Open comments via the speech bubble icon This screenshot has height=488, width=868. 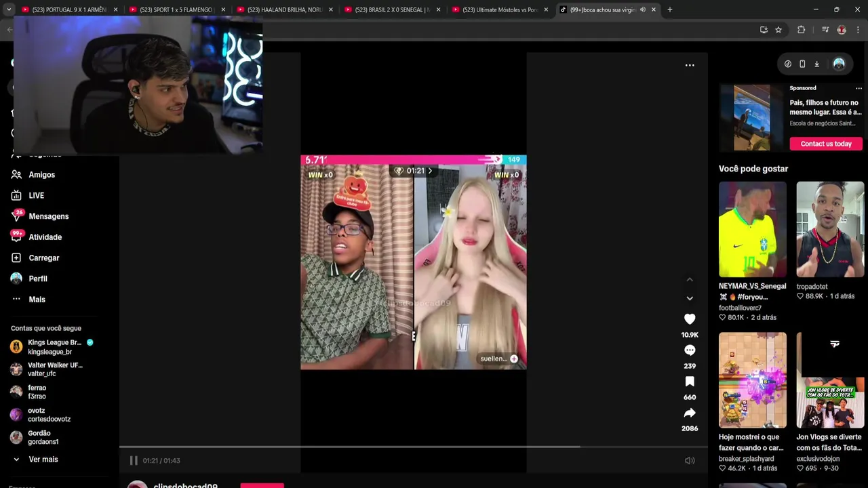690,350
